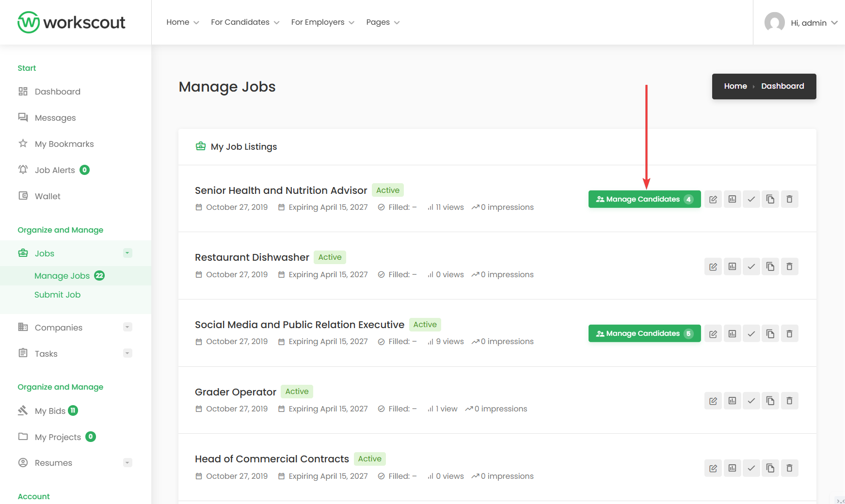The width and height of the screenshot is (845, 504).
Task: Click the Dashboard breadcrumb link
Action: click(x=782, y=86)
